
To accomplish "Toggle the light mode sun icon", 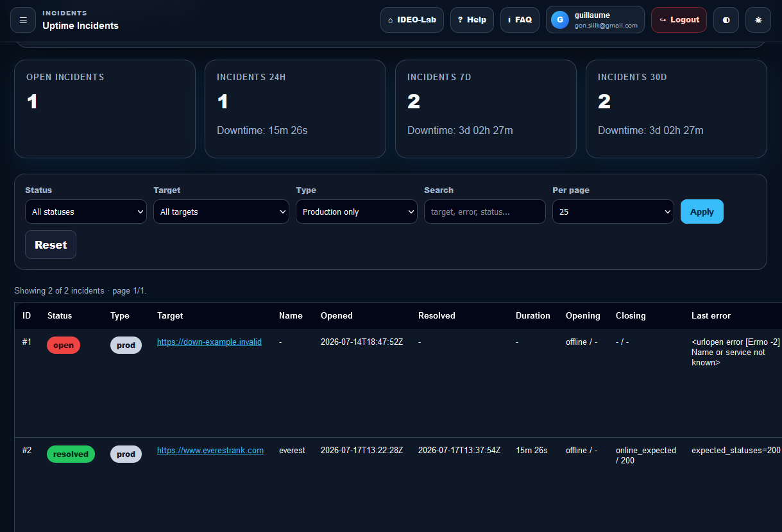I will (758, 20).
